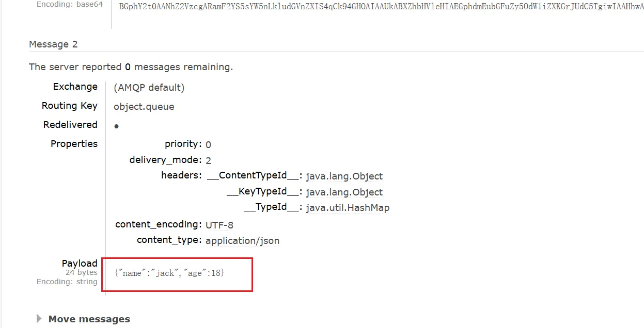Click the object.queue routing key value
Viewport: 644px width, 328px height.
coord(144,107)
